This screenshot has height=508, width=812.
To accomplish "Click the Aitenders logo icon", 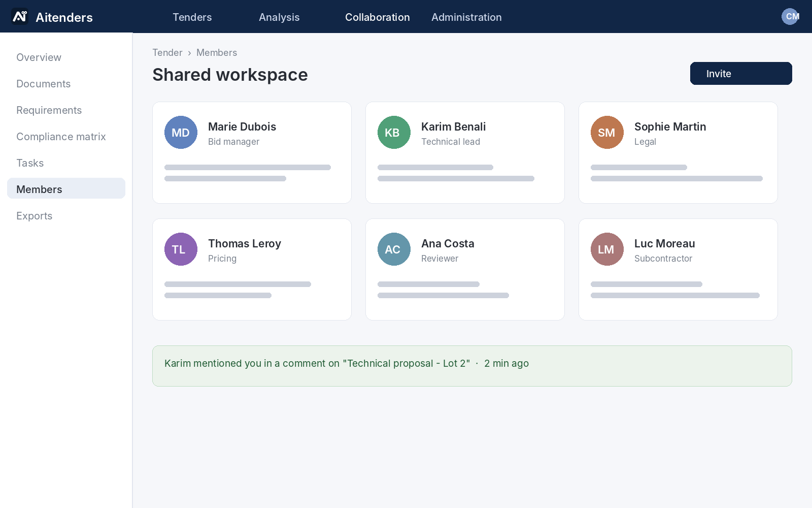I will [20, 17].
